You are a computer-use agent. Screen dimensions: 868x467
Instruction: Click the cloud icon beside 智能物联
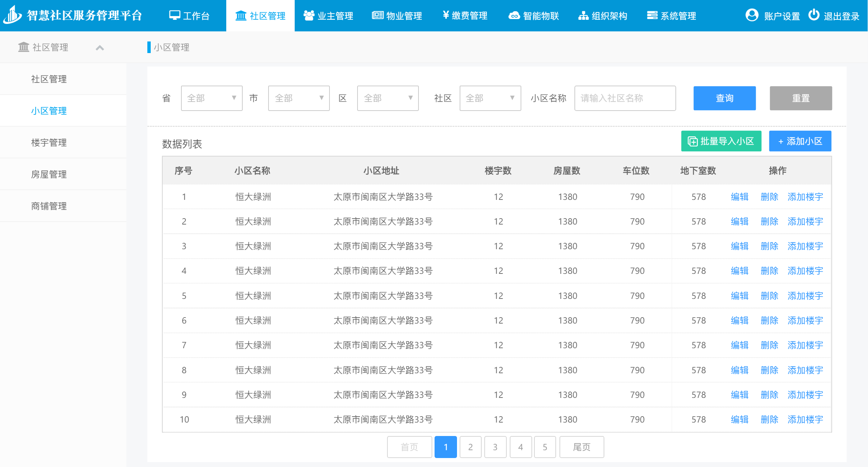[514, 16]
